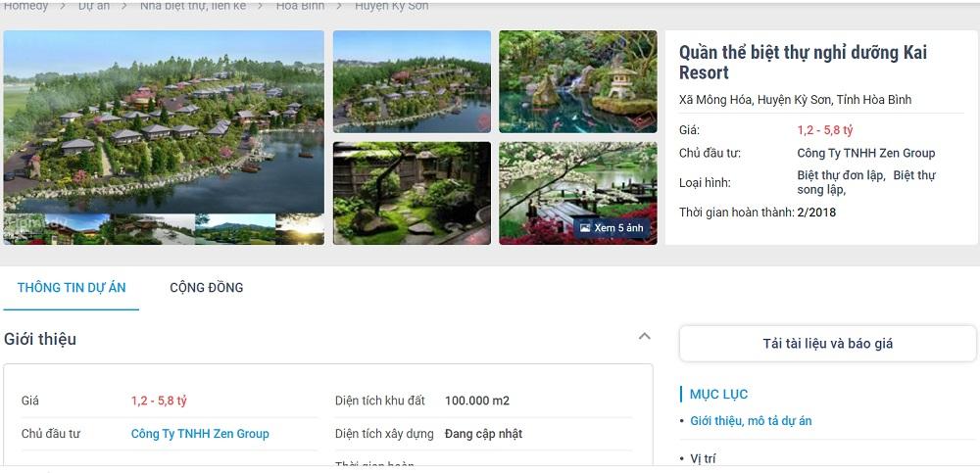980x473 pixels.
Task: Open the small hillside villas overview image
Action: click(x=412, y=81)
